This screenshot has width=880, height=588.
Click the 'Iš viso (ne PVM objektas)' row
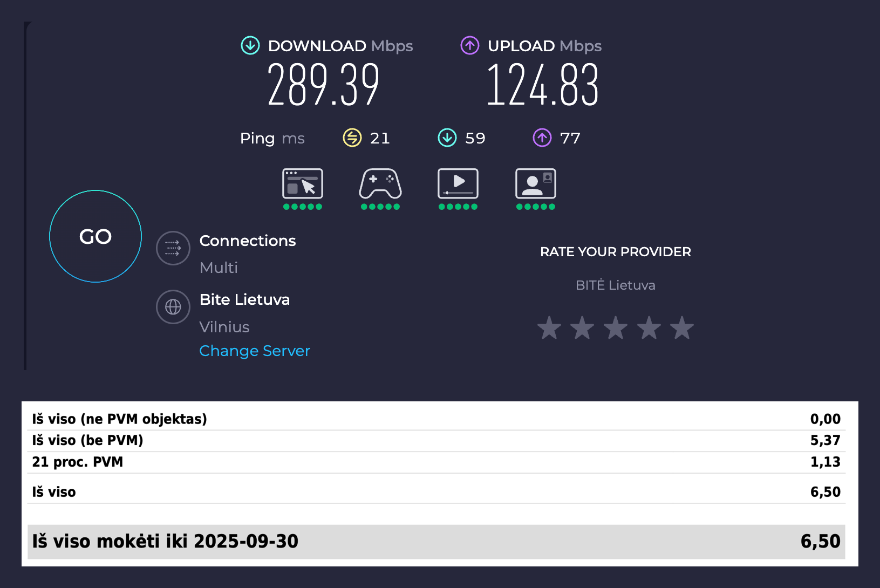[x=436, y=419]
